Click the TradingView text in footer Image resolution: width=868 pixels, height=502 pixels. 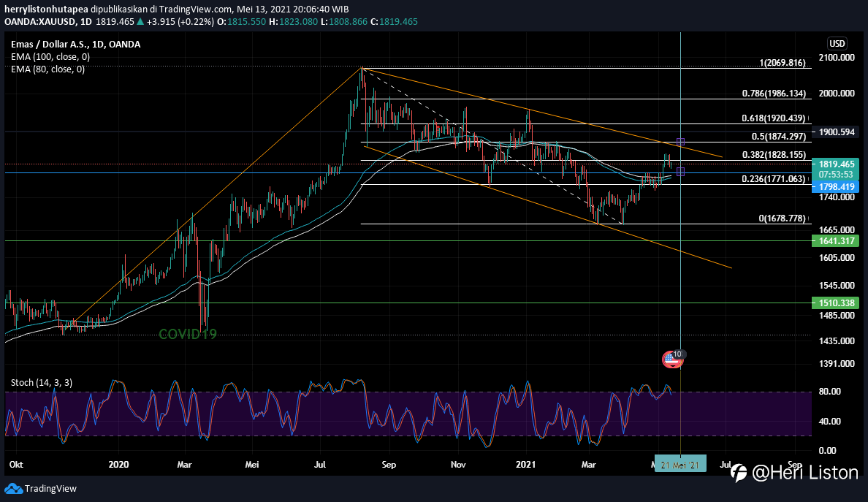point(50,489)
